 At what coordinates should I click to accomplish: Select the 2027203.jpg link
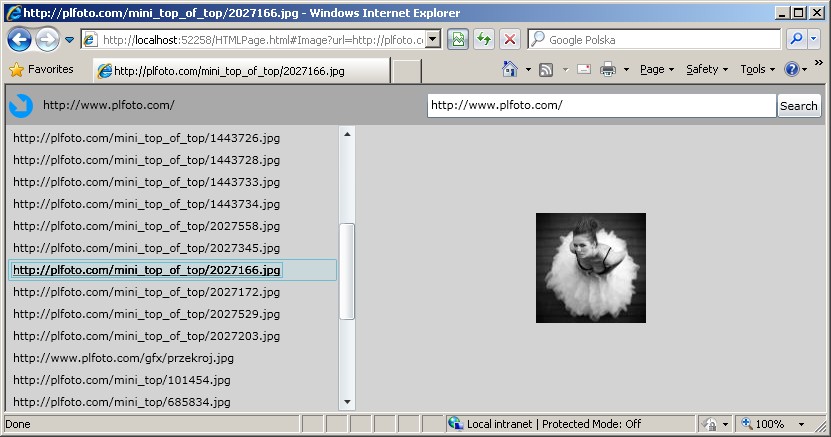pos(146,336)
